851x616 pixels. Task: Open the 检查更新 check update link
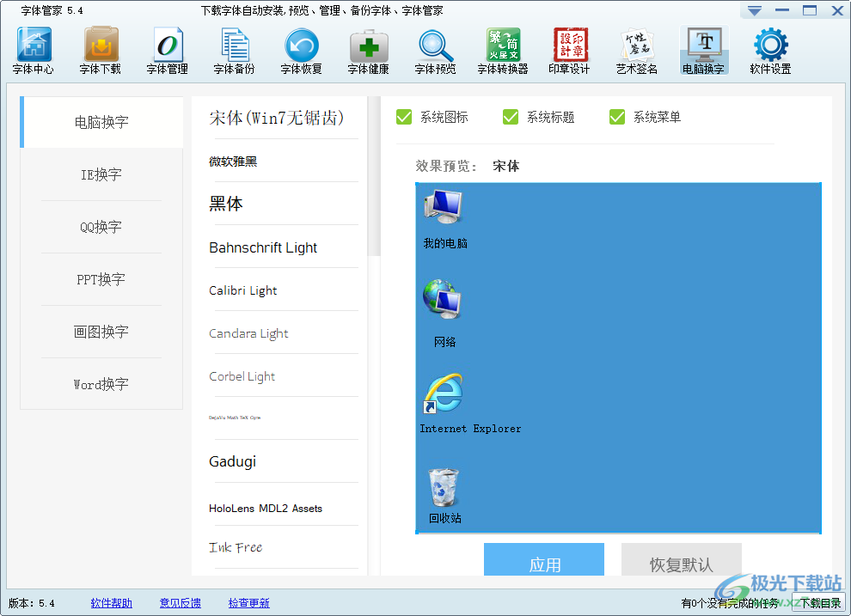248,603
